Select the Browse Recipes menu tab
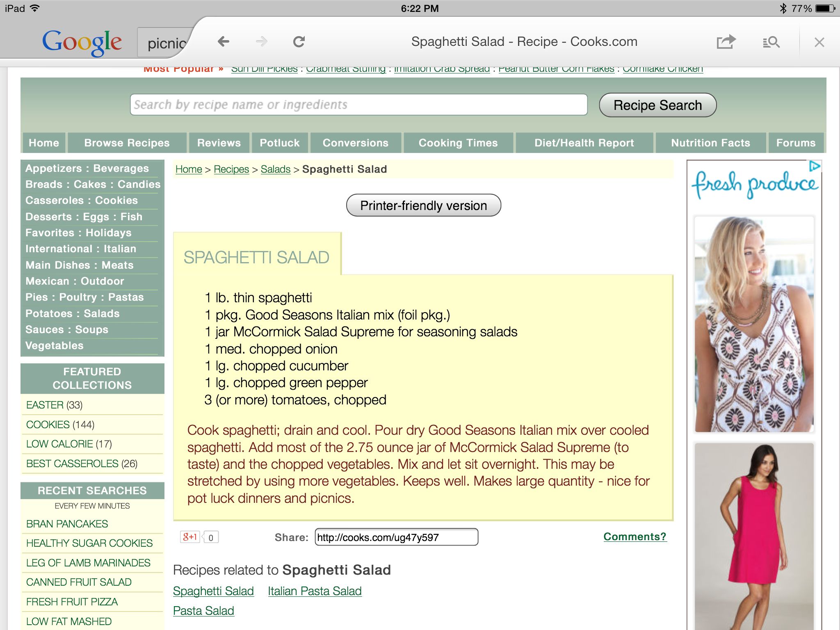The height and width of the screenshot is (630, 840). coord(126,142)
